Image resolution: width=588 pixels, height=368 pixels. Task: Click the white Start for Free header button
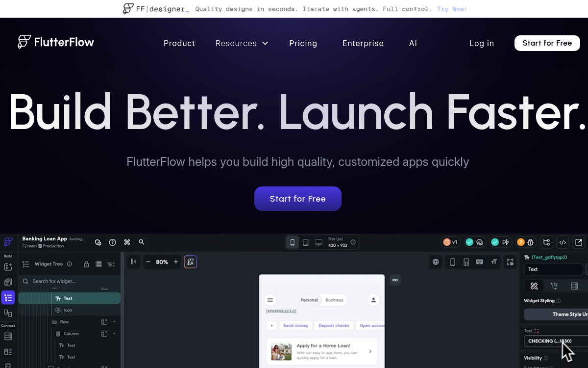click(x=547, y=43)
